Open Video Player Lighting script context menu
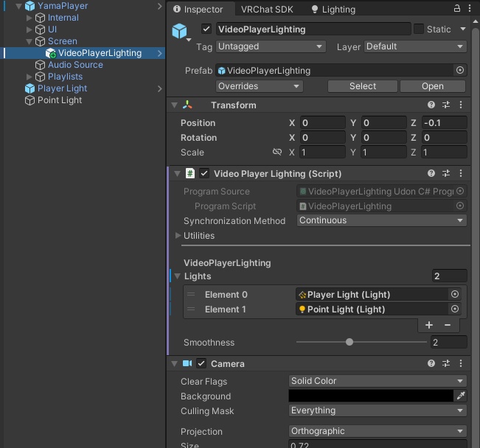This screenshot has height=448, width=480. coord(461,173)
